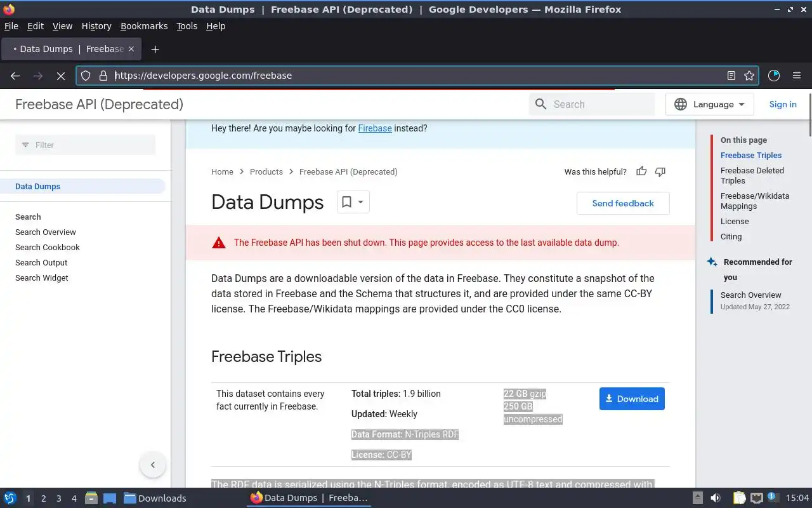The width and height of the screenshot is (812, 508).
Task: Open the file manager taskbar icon
Action: pyautogui.click(x=91, y=498)
